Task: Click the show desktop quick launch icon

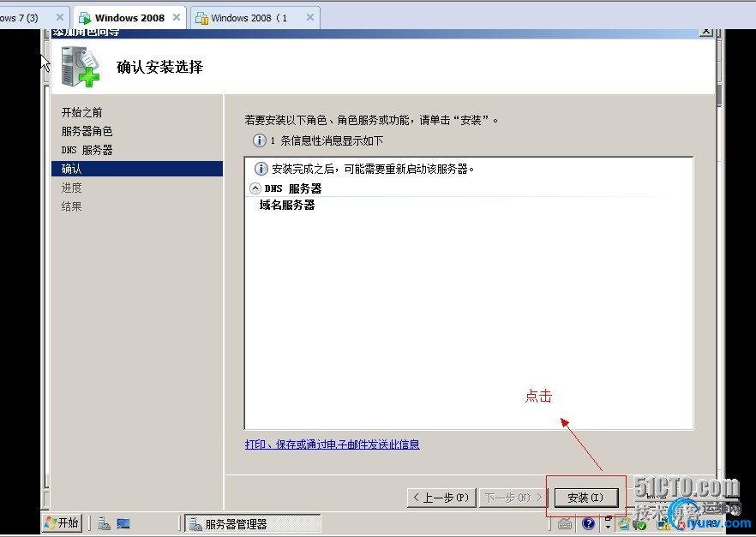Action: pyautogui.click(x=123, y=523)
